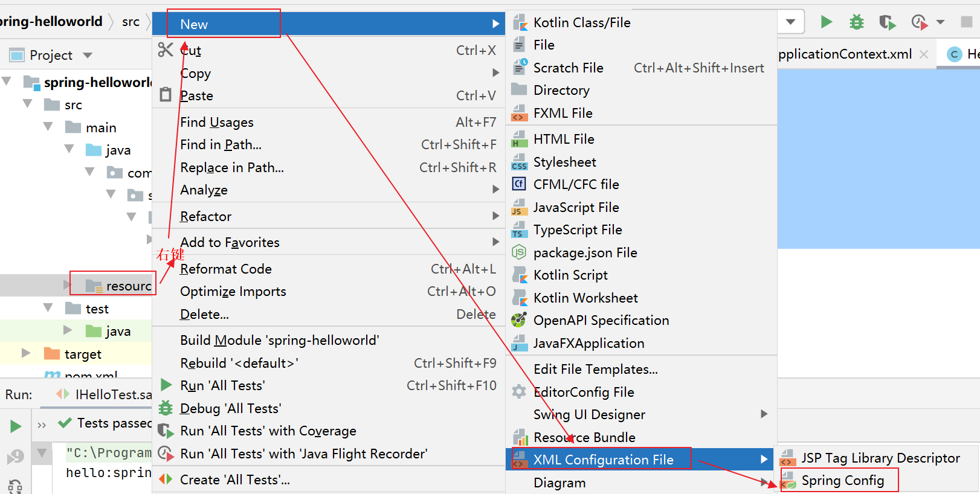Image resolution: width=980 pixels, height=494 pixels.
Task: Click the FXML File icon
Action: [519, 113]
